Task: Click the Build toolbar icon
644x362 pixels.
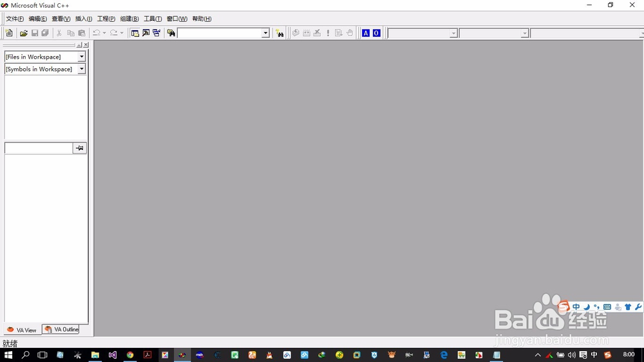Action: [307, 33]
